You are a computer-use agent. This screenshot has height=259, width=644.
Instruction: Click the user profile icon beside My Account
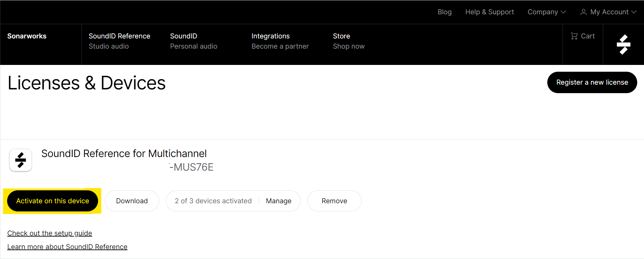pos(583,12)
